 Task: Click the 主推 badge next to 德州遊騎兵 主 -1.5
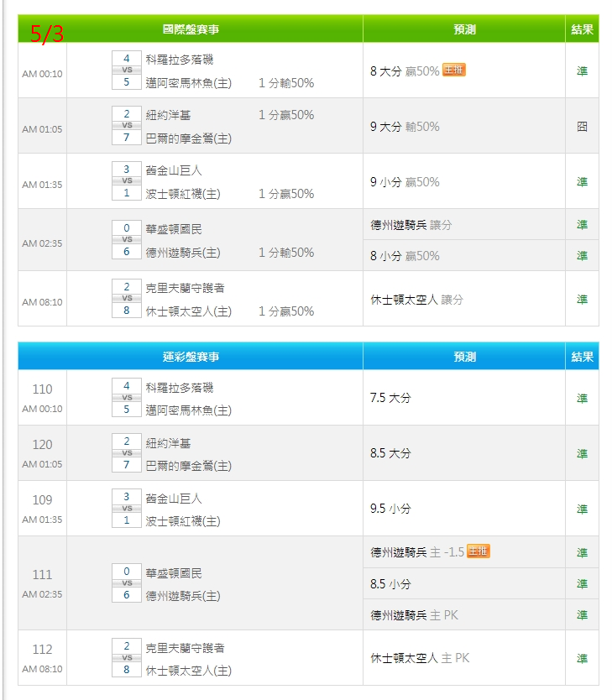pos(479,551)
